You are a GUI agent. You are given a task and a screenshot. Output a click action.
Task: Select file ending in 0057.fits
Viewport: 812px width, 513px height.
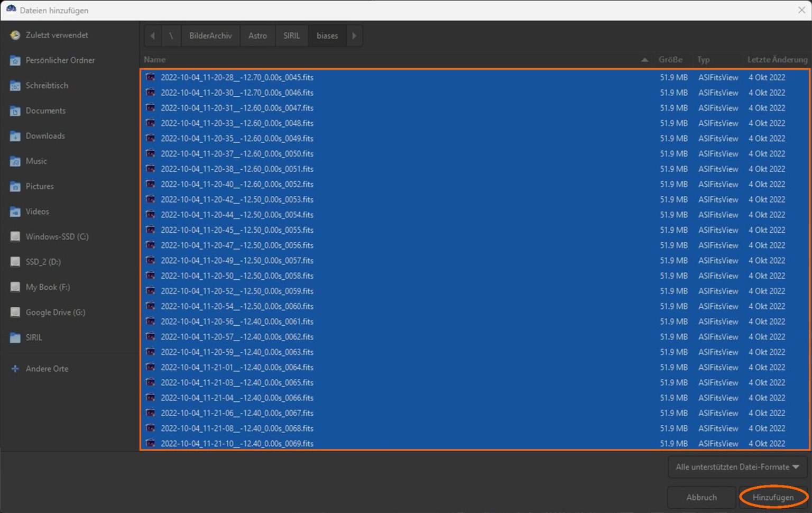pos(237,261)
